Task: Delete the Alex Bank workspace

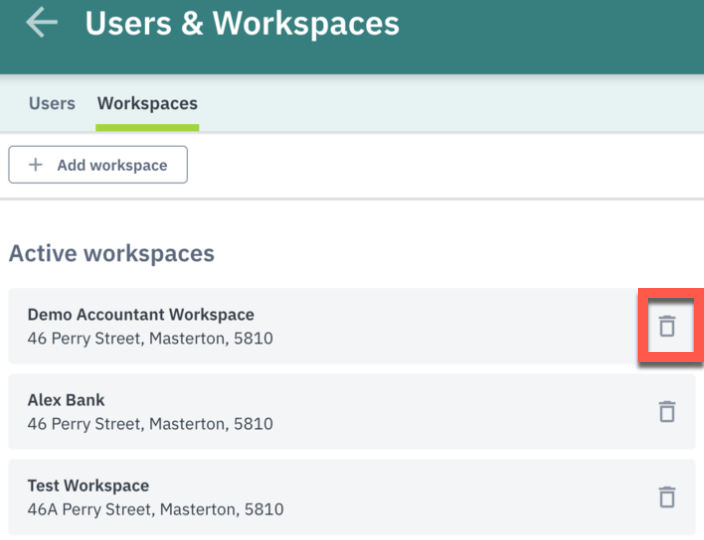Action: coord(667,411)
